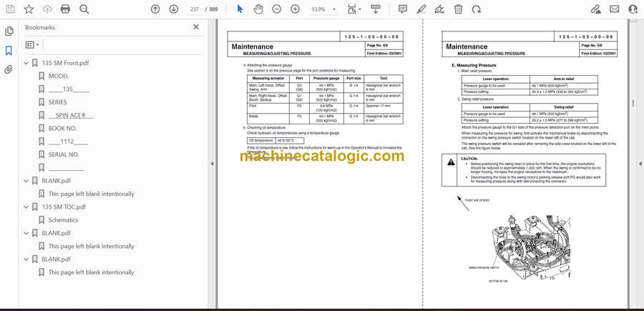Send file by email icon

click(x=615, y=9)
